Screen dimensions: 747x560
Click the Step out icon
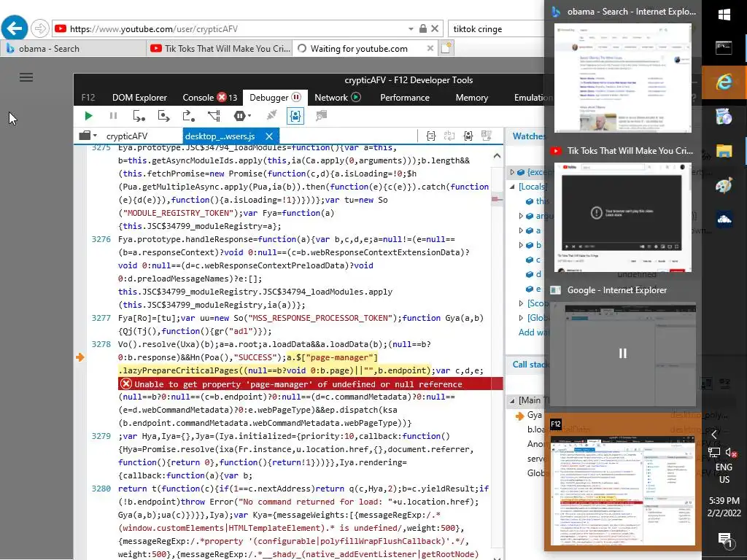click(x=189, y=116)
